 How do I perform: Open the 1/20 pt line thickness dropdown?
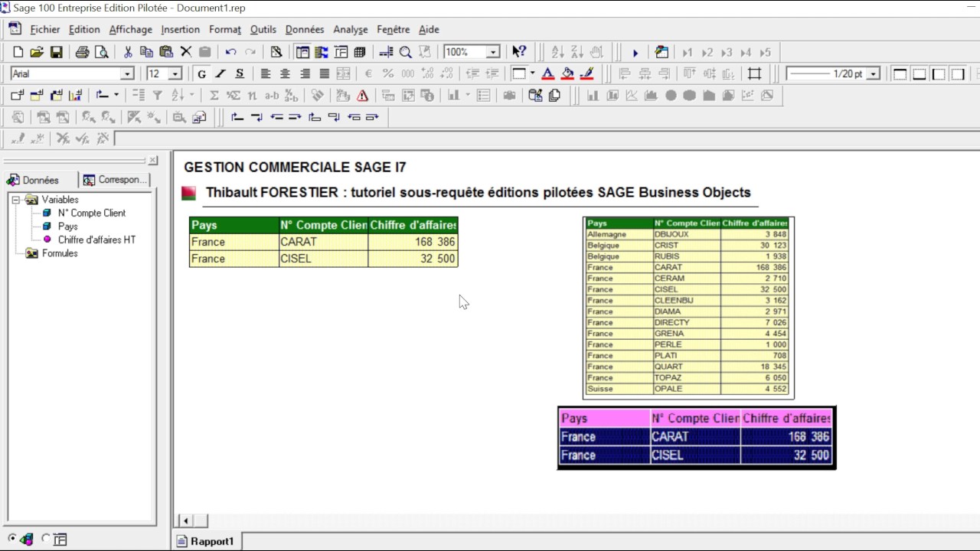pos(874,73)
